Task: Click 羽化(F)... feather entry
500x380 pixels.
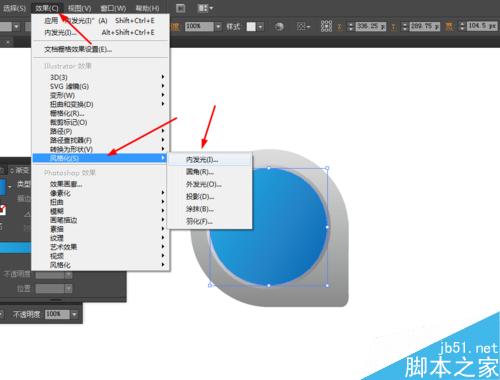Action: (x=209, y=221)
